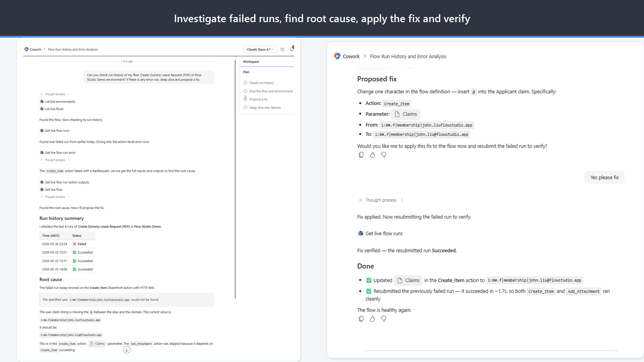Open the 'List live flows' tool call
Screen dimensions: 644x362
(52, 109)
